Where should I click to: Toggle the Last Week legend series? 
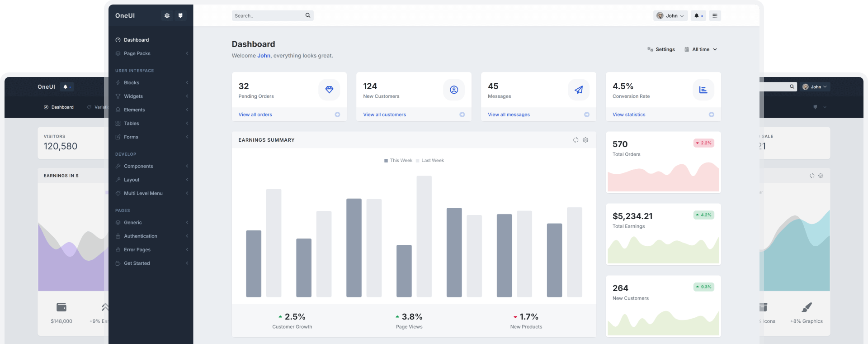coord(430,161)
